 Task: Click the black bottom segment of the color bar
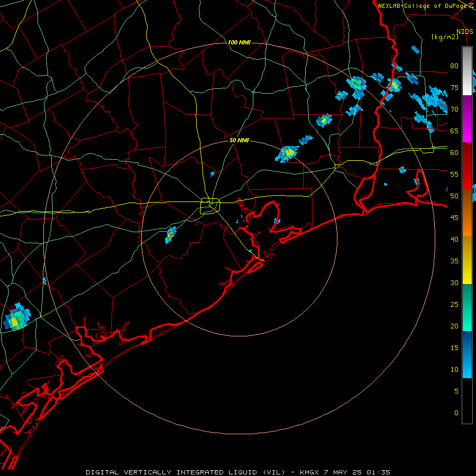(x=467, y=401)
